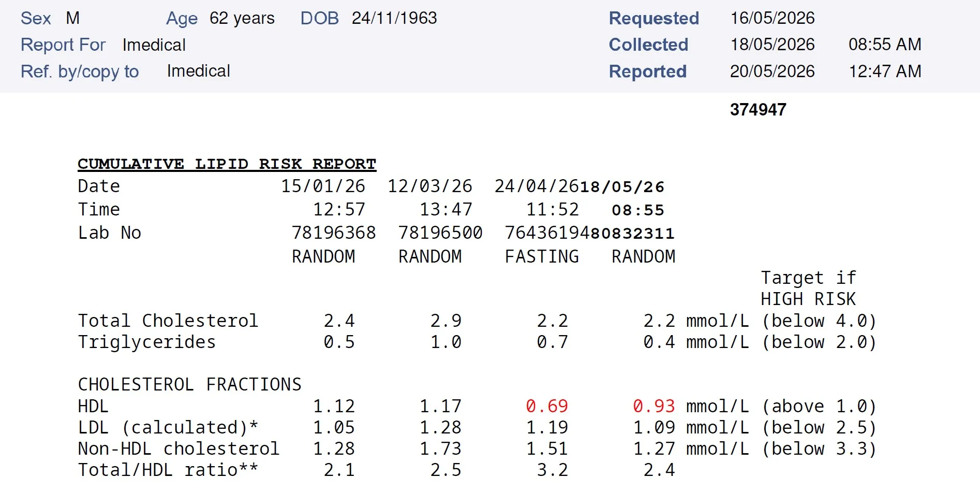Viewport: 980px width, 492px height.
Task: Click the target '(below 3.3)'
Action: 819,449
